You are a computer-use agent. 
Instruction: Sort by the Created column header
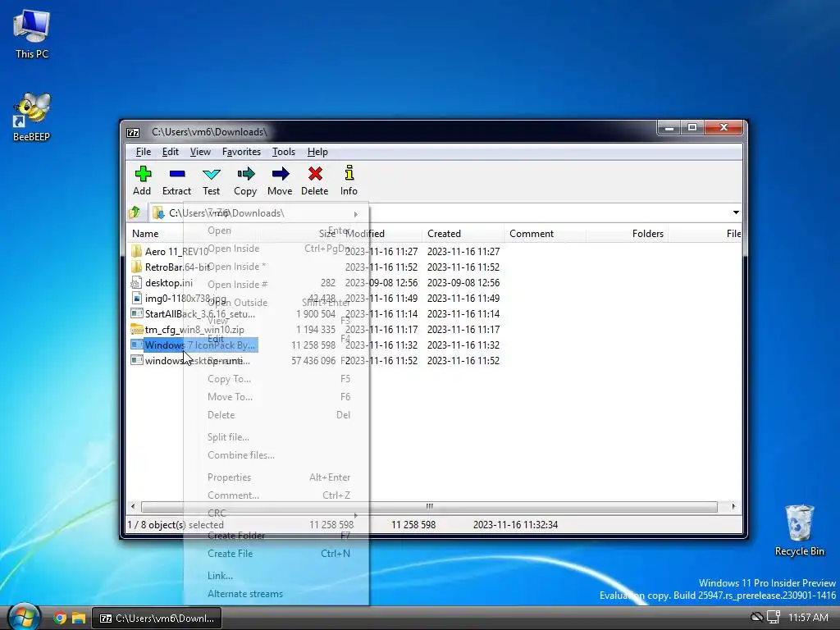point(463,234)
